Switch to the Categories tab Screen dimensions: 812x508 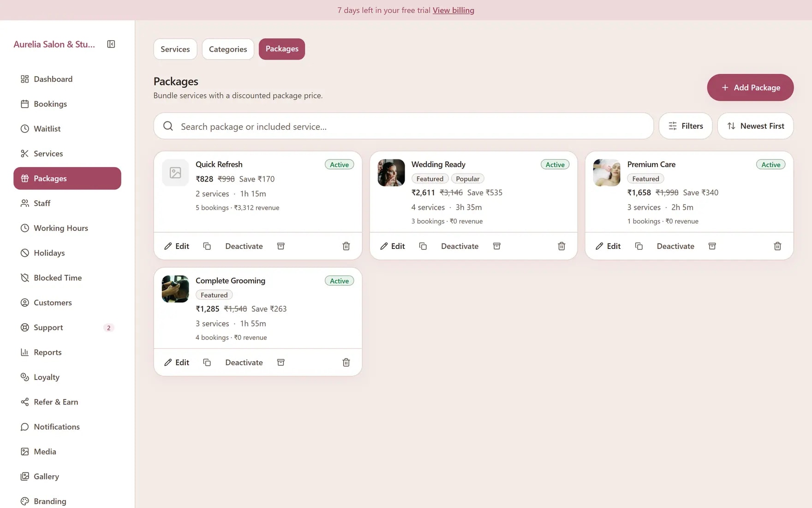coord(228,49)
